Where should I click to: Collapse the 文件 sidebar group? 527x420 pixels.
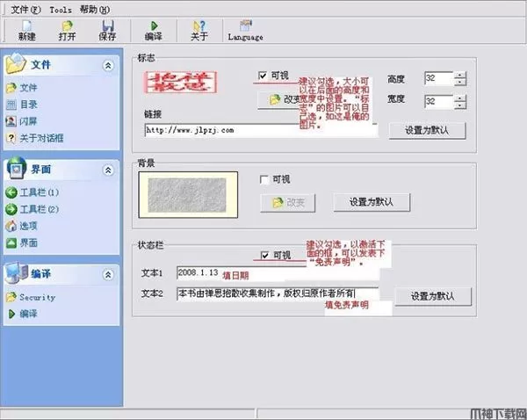[x=108, y=65]
